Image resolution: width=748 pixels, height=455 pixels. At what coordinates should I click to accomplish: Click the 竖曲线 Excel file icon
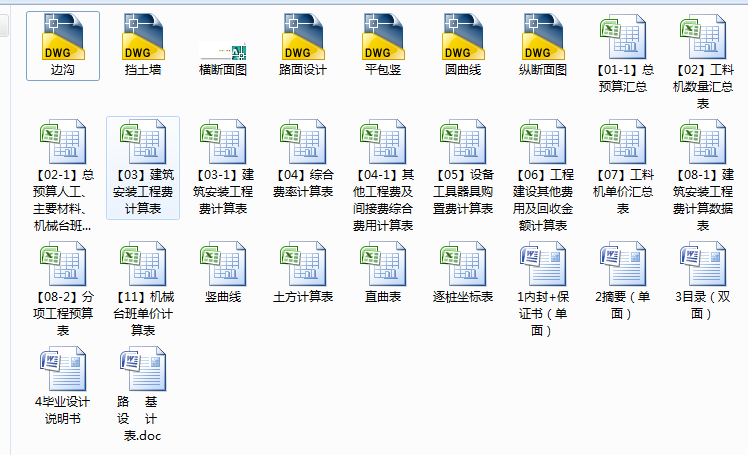click(223, 264)
